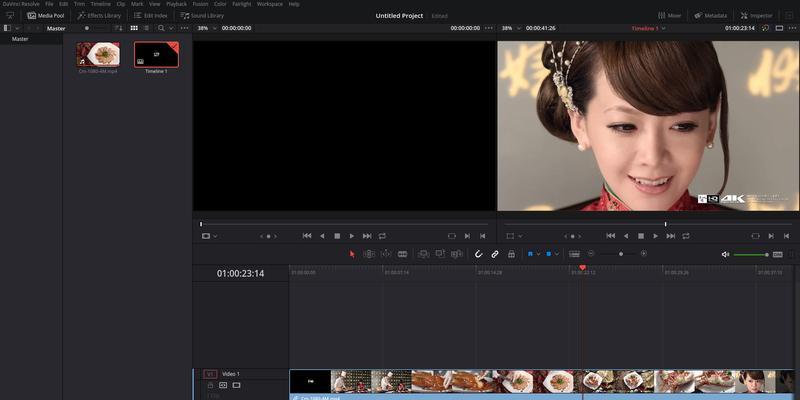Open the flag color dropdown
800x400 pixels.
pyautogui.click(x=538, y=254)
